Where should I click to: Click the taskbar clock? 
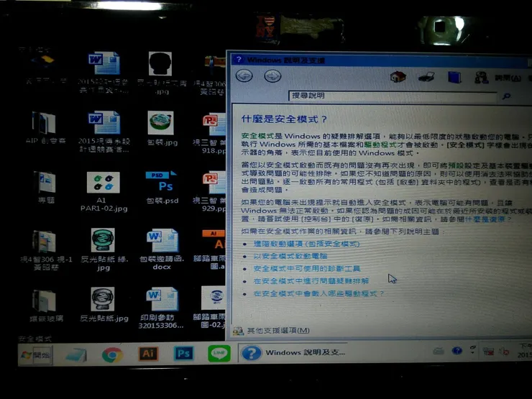click(524, 351)
